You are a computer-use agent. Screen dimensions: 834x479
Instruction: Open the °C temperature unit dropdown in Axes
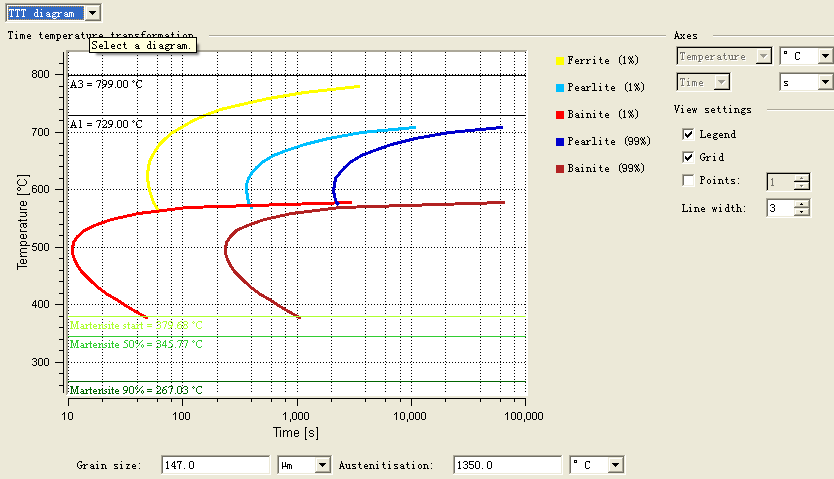(x=825, y=56)
